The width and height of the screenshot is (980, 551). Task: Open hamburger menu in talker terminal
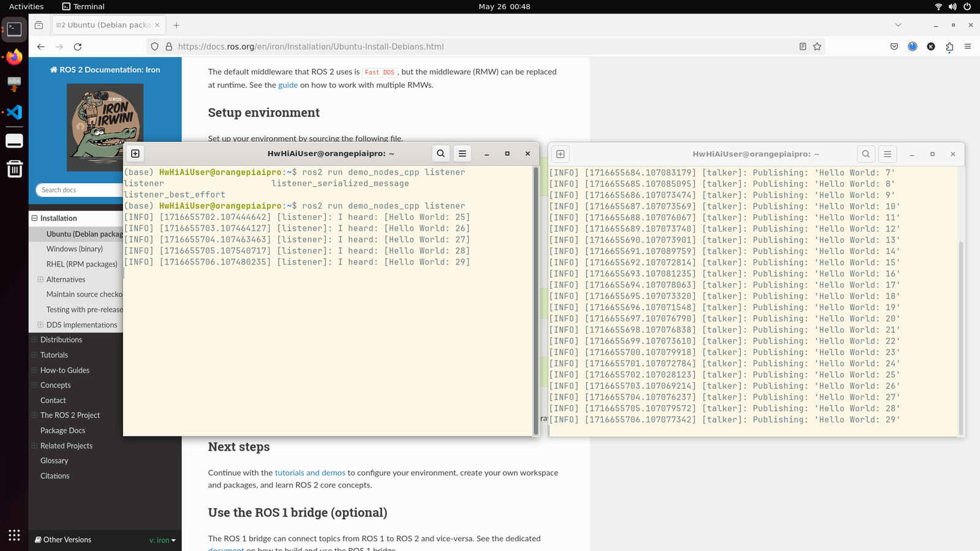tap(888, 154)
